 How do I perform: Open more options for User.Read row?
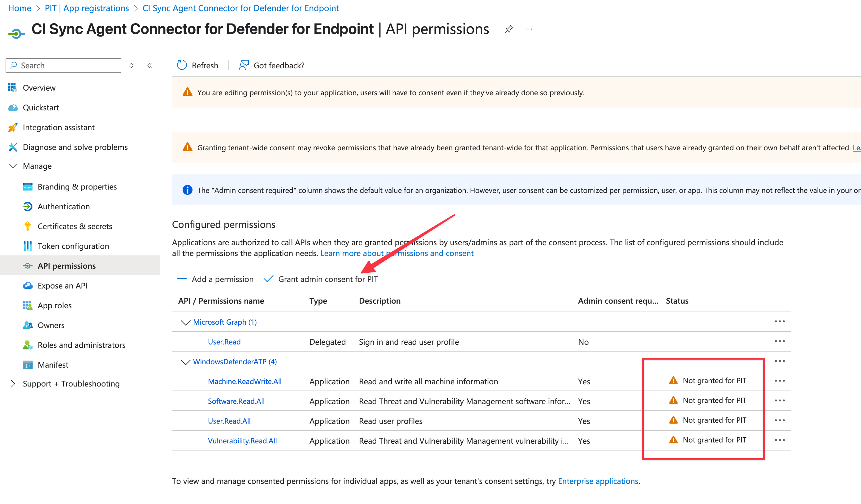[780, 341]
